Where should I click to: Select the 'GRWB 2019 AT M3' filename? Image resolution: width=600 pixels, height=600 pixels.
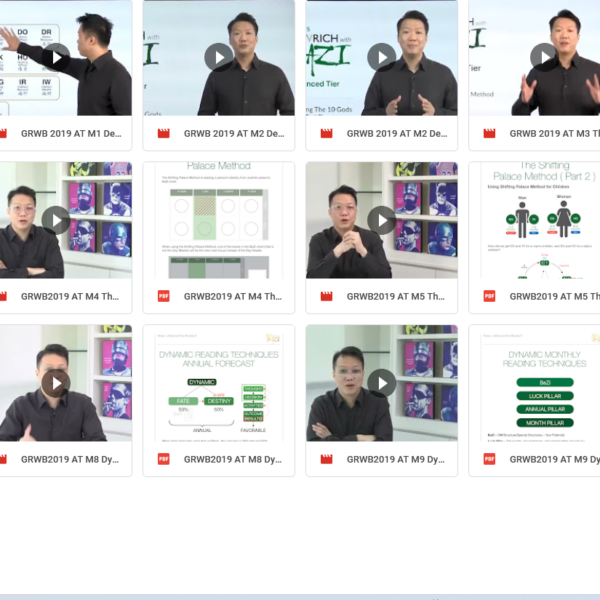[554, 134]
